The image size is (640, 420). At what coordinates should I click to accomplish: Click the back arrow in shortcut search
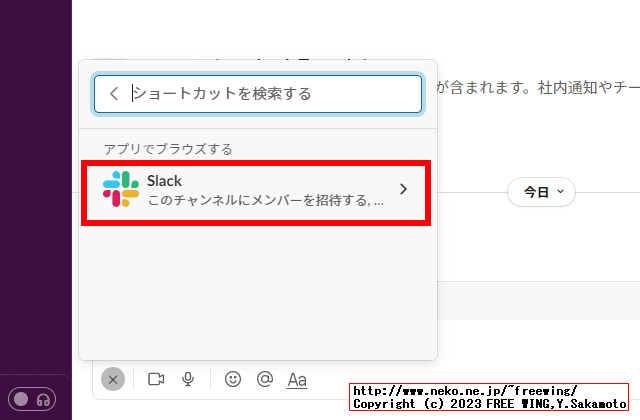click(x=114, y=94)
